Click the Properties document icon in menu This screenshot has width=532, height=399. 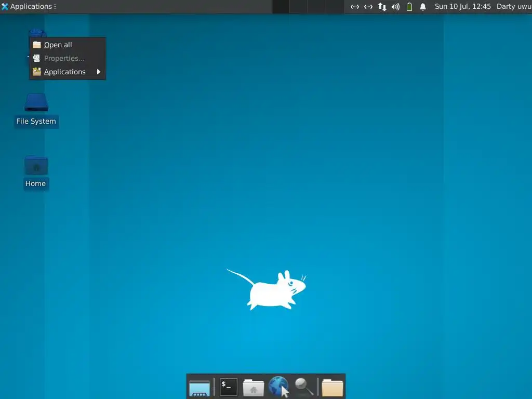37,58
